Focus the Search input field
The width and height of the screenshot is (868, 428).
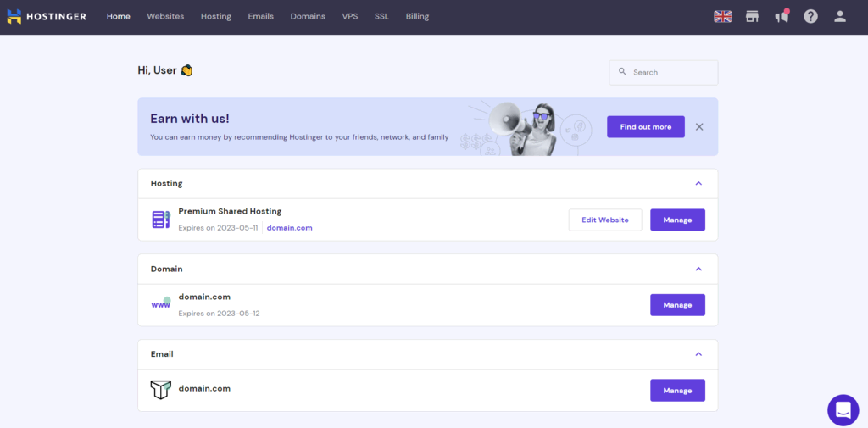click(x=663, y=73)
